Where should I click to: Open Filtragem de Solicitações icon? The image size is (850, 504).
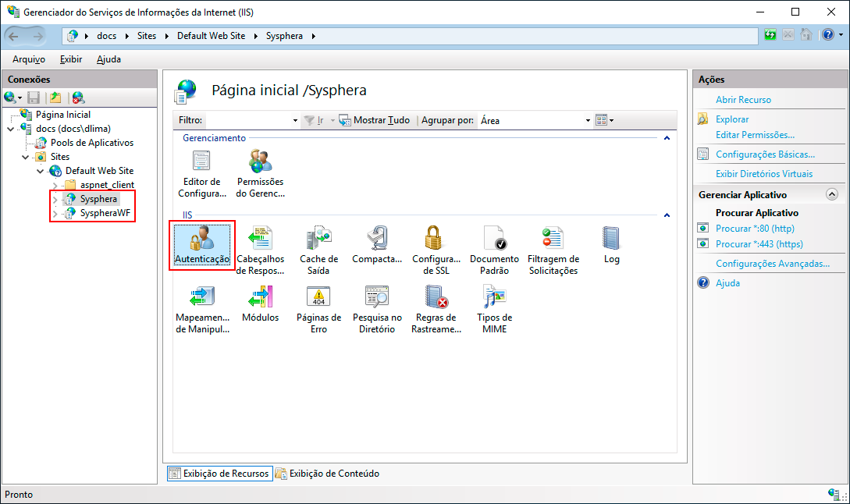coord(553,239)
